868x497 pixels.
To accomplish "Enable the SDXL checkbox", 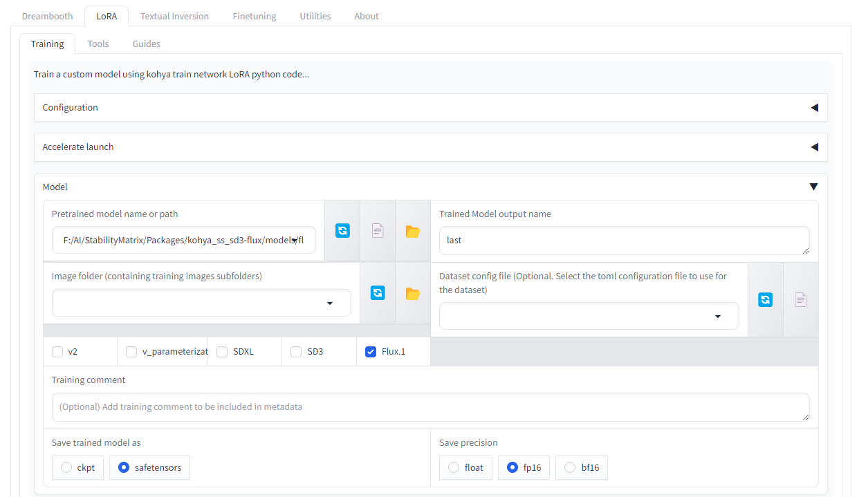I will click(x=222, y=352).
